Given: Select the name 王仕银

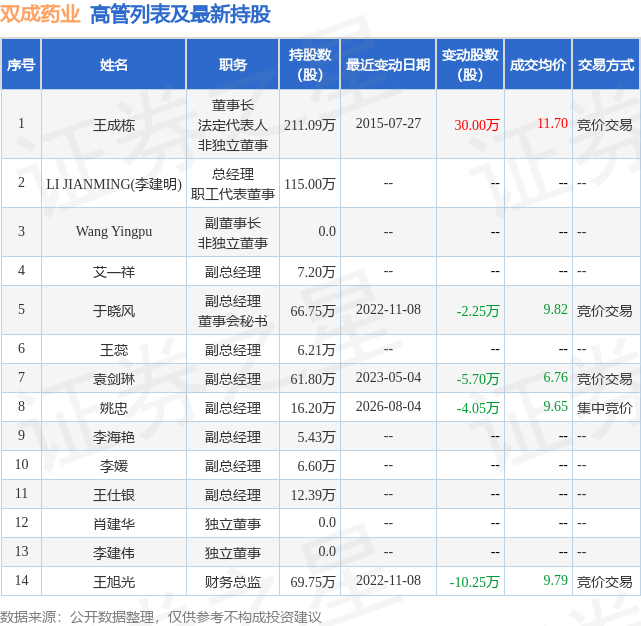Looking at the screenshot, I should [114, 495].
